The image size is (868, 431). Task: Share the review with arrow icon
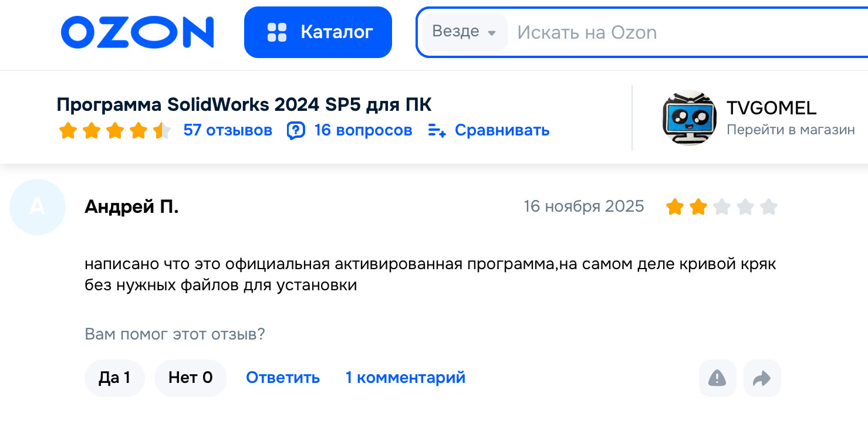tap(762, 378)
